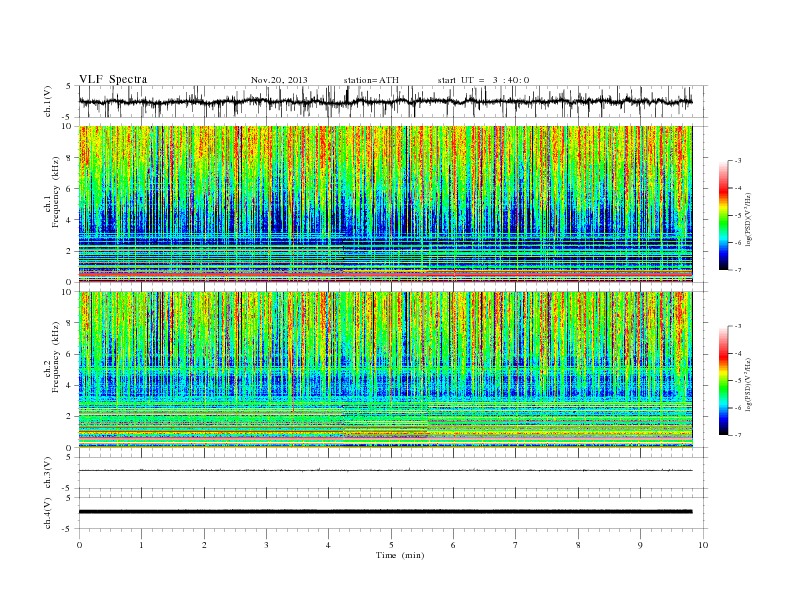Click the 4 kHz tick on ch.1 spectrogram
This screenshot has width=792, height=612.
(70, 220)
